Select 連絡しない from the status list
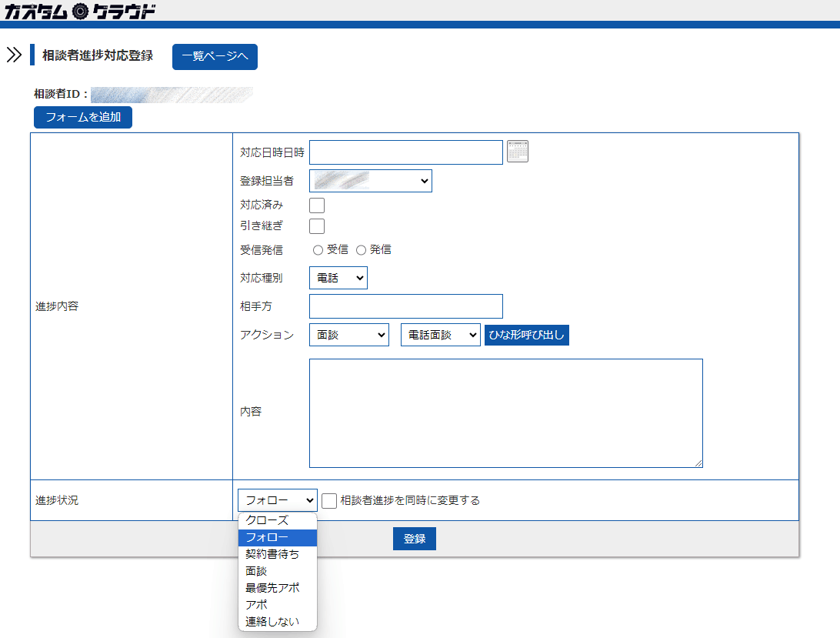This screenshot has height=638, width=840. [272, 622]
